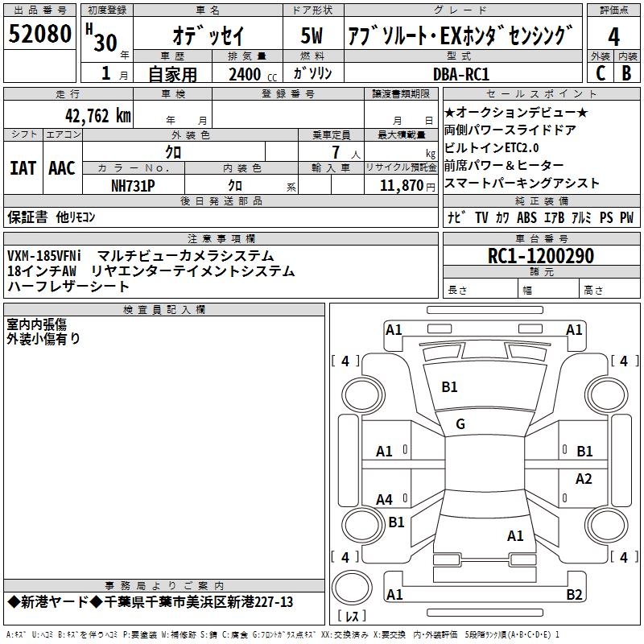Screen dimensions: 644x644
Task: Click TV in genuine equipment list
Action: tap(481, 217)
